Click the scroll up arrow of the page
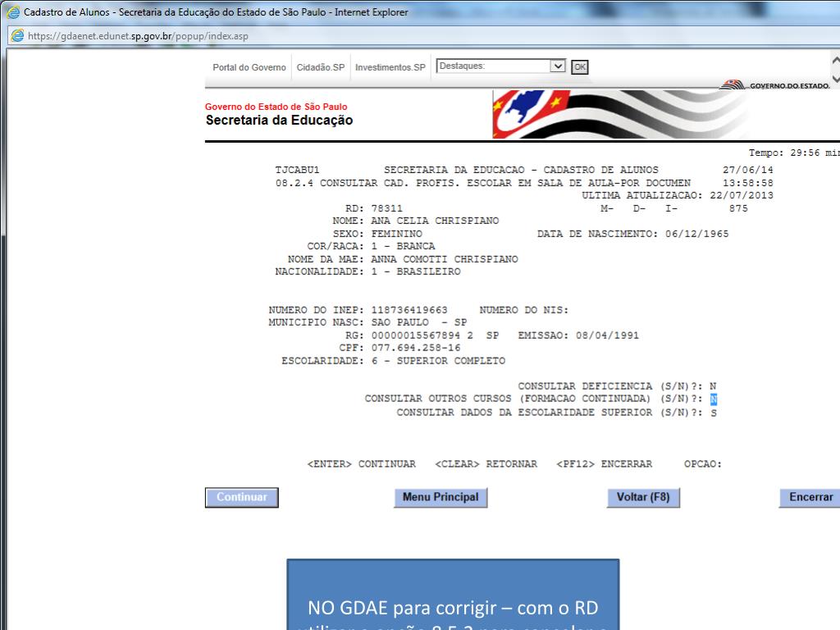 pyautogui.click(x=835, y=62)
